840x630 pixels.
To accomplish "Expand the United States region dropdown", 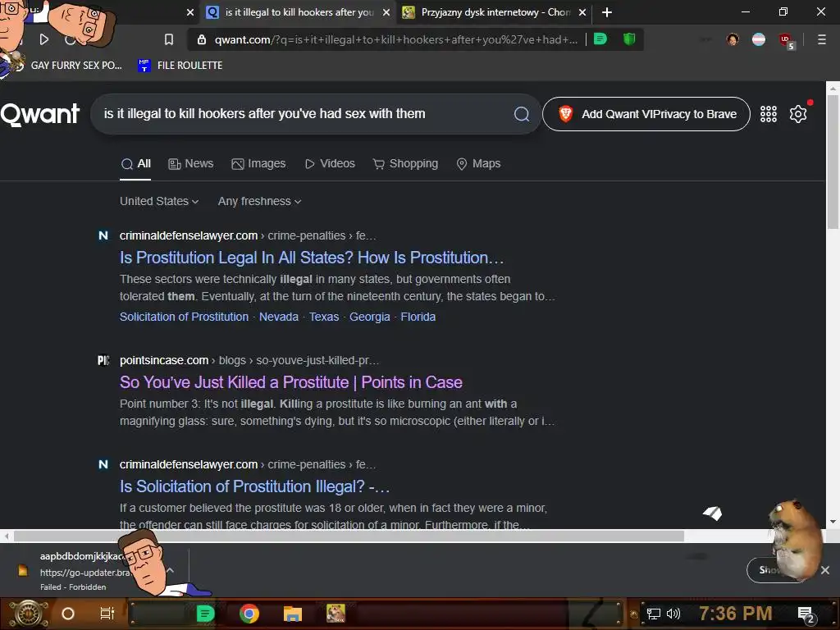I will [159, 202].
